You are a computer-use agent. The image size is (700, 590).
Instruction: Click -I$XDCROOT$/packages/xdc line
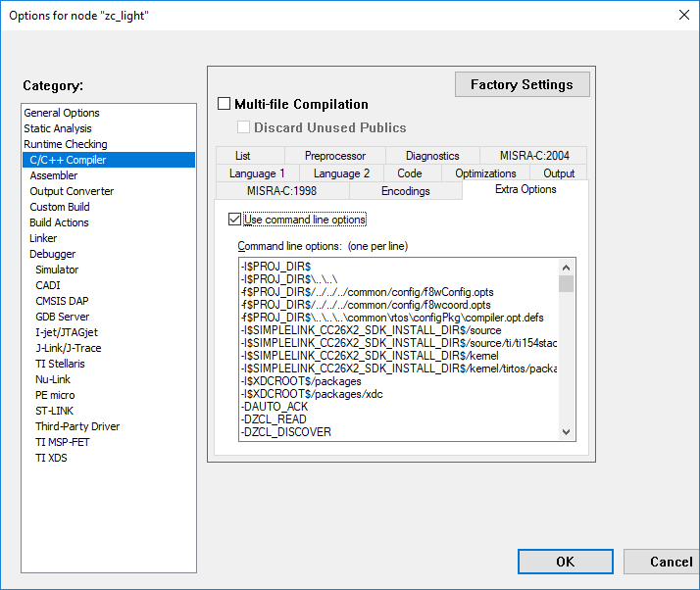(x=312, y=394)
